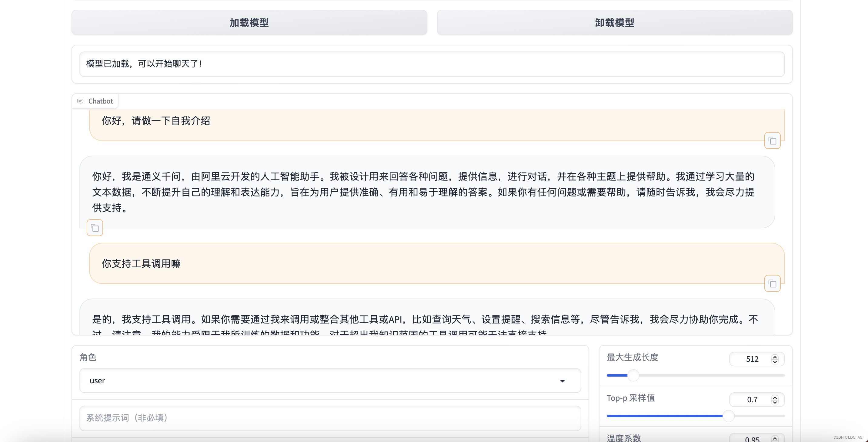
Task: Adjust the 最大生成长度 slider handle
Action: coord(633,375)
